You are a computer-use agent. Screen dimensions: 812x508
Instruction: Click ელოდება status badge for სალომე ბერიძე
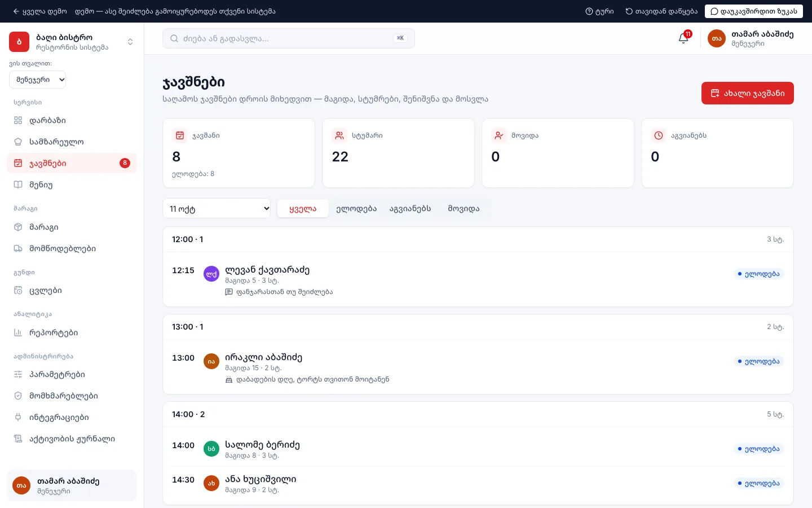coord(758,449)
